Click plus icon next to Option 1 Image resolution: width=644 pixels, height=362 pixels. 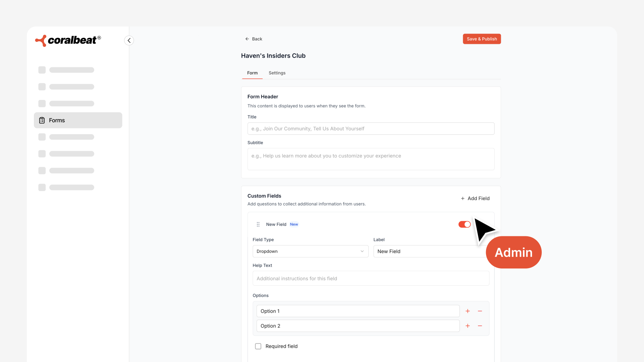tap(468, 311)
